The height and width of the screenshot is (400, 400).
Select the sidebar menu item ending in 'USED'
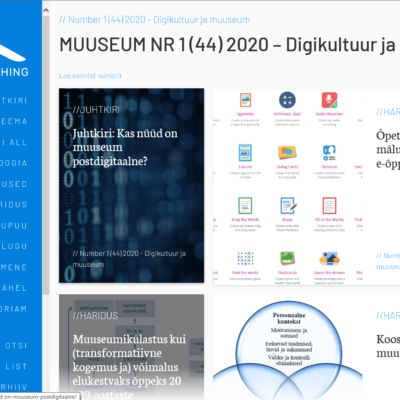coord(13,184)
